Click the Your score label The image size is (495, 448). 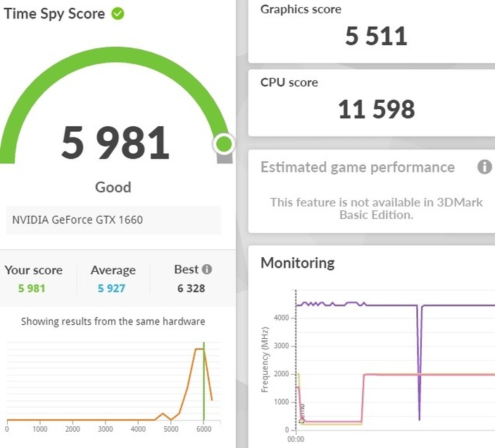(34, 270)
